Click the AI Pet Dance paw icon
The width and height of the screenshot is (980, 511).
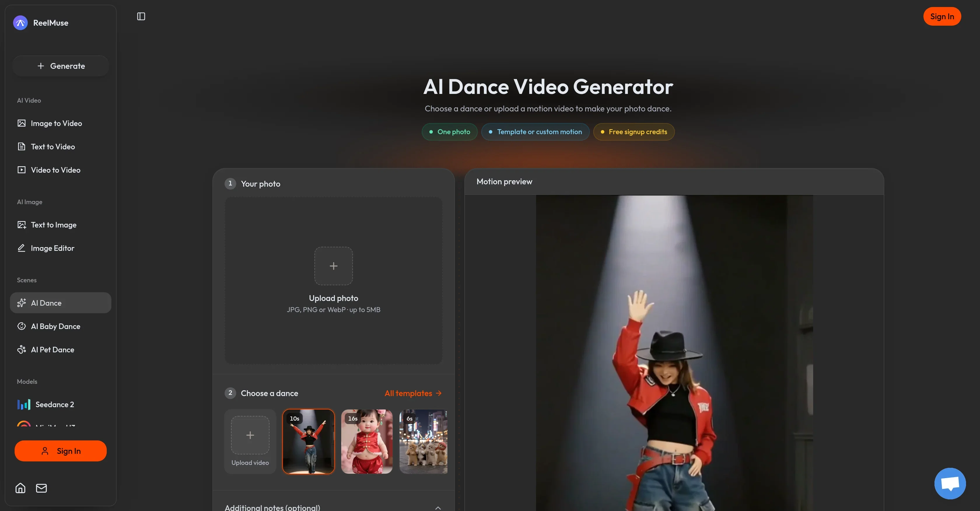[x=22, y=349]
